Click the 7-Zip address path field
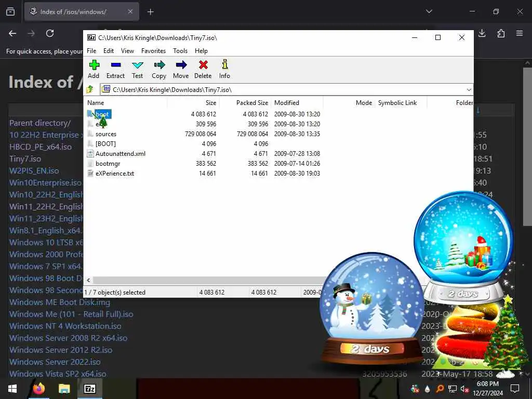The height and width of the screenshot is (399, 532). tap(286, 89)
